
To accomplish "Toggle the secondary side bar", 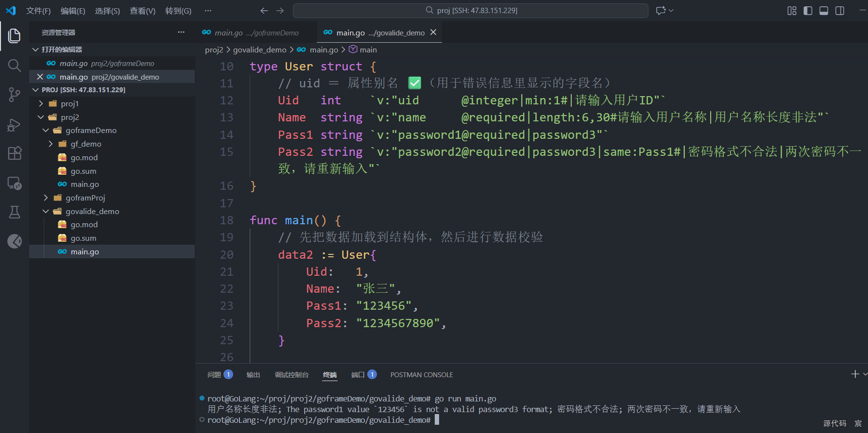I will (x=840, y=11).
